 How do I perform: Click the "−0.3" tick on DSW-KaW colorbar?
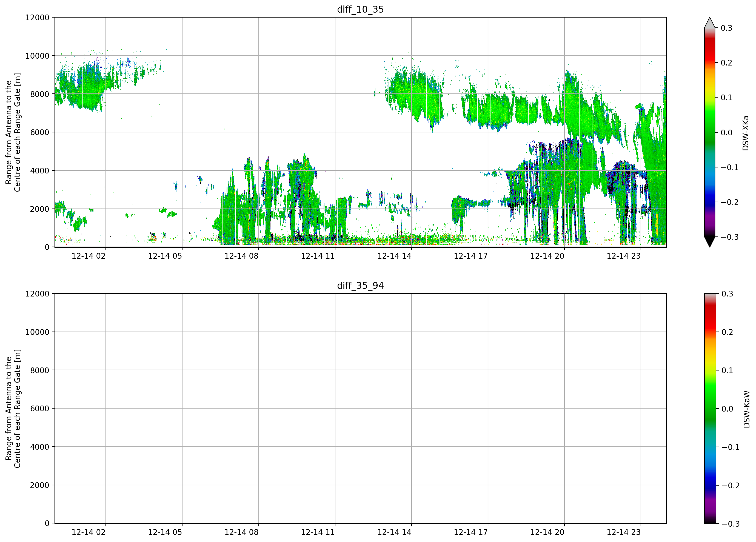point(730,524)
